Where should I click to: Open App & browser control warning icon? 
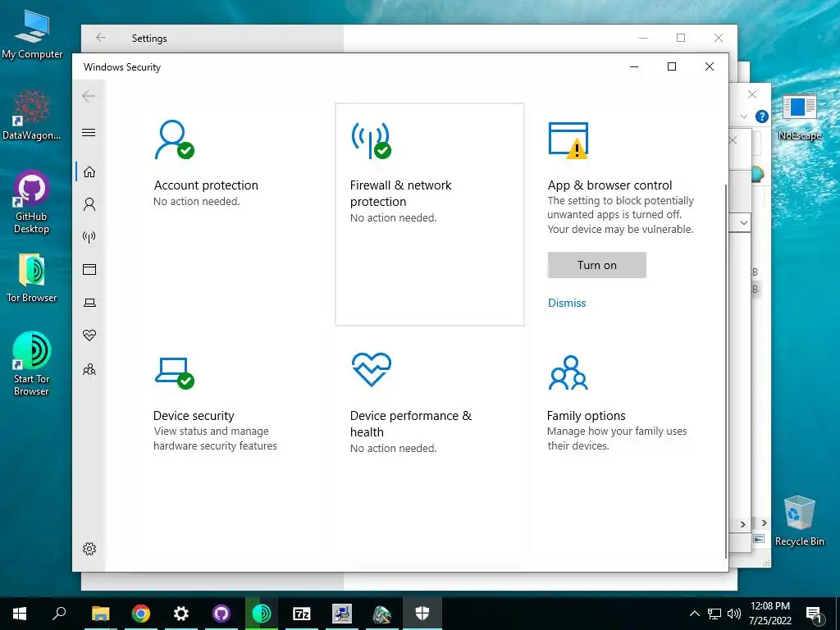(568, 140)
